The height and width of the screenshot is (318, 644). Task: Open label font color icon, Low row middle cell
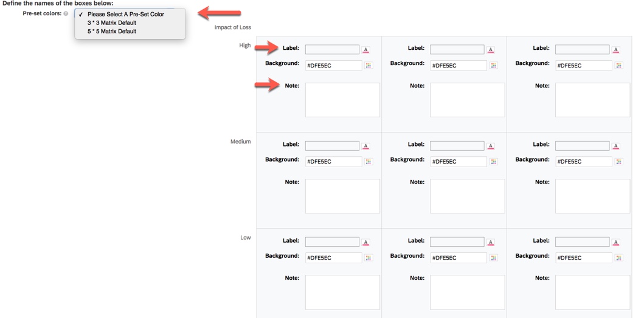pos(491,243)
